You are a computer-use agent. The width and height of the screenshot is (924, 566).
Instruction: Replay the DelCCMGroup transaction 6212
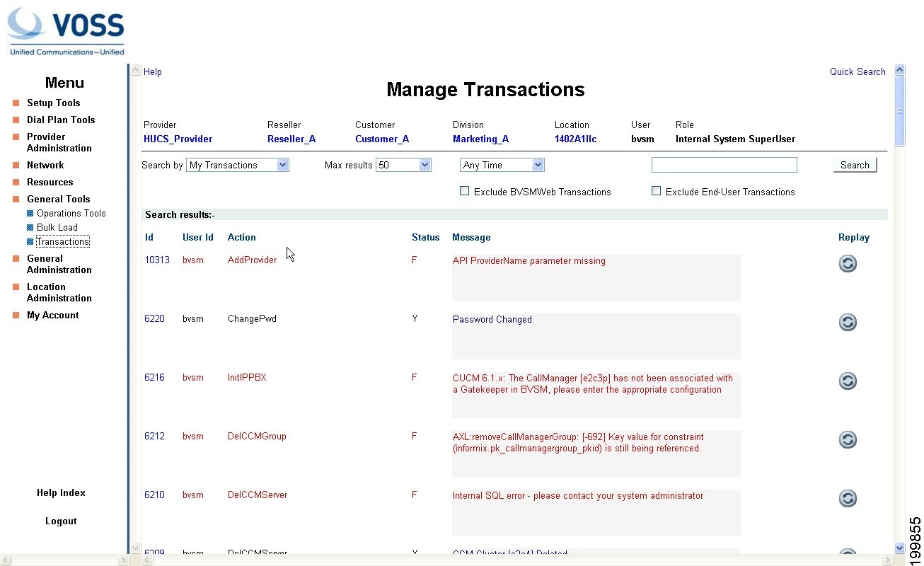click(x=848, y=439)
